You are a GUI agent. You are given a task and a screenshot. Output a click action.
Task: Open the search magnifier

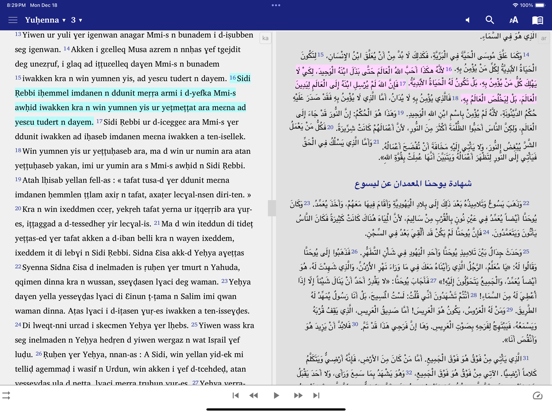point(489,20)
